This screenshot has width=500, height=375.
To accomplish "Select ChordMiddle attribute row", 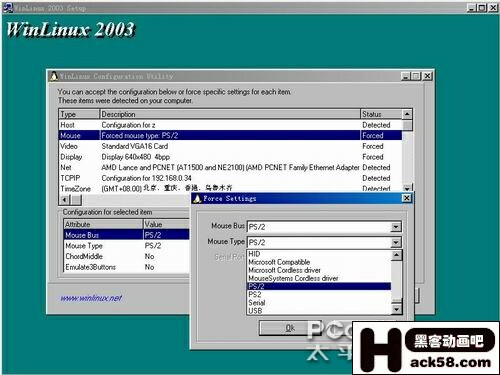I will point(127,256).
